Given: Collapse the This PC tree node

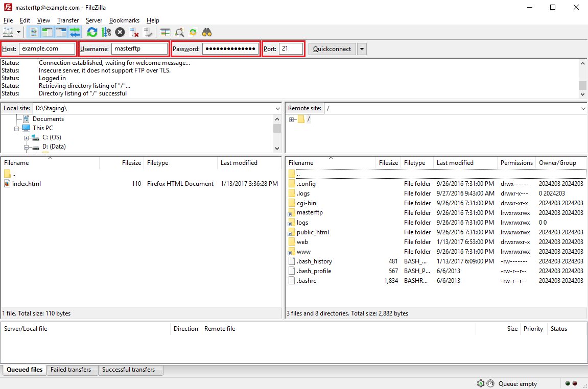Looking at the screenshot, I should point(17,128).
